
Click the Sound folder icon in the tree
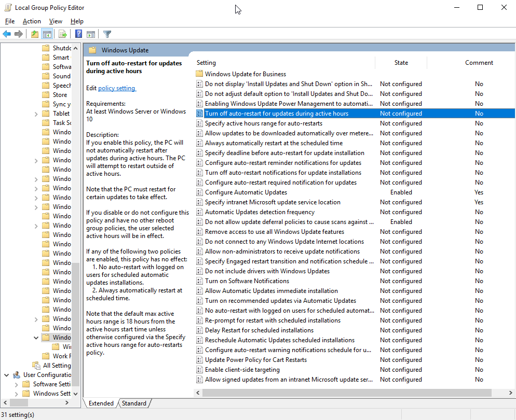[x=46, y=76]
